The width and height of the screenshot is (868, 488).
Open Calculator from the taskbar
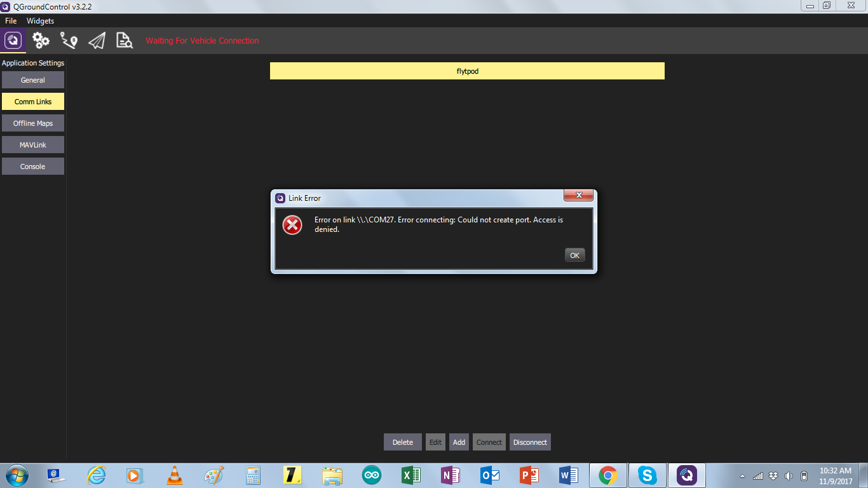254,475
